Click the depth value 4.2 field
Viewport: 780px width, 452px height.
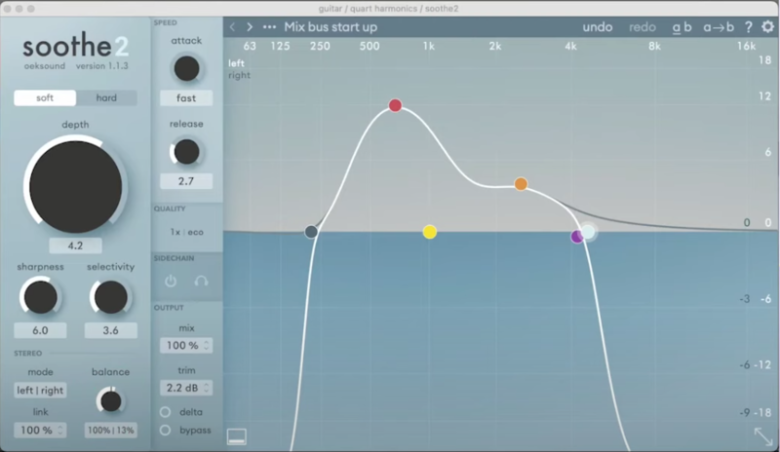pyautogui.click(x=76, y=245)
